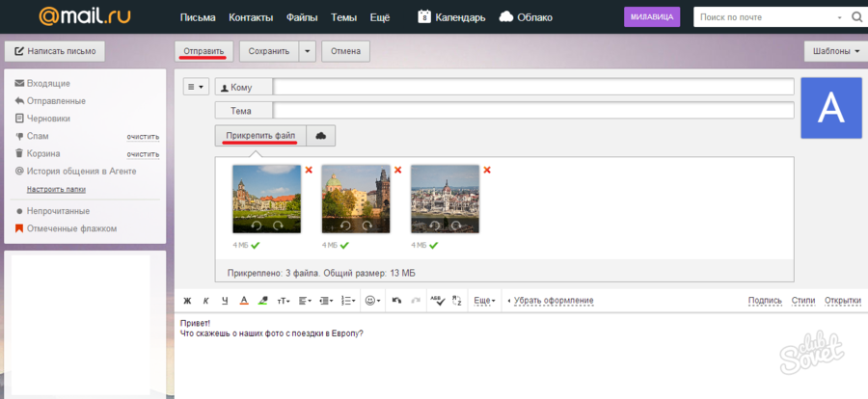Open the text color picker
Screen dimensions: 868x399
tap(244, 301)
